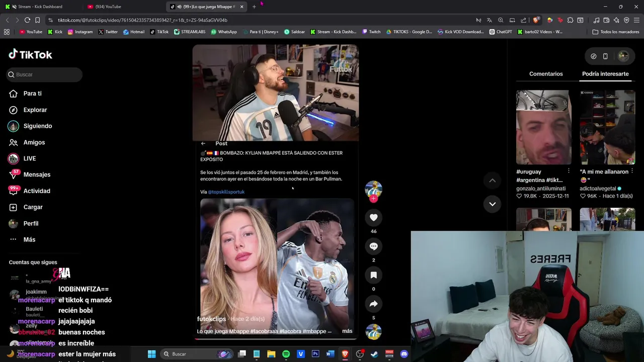Switch to the Comentarios tab
The width and height of the screenshot is (644, 362).
(x=546, y=74)
